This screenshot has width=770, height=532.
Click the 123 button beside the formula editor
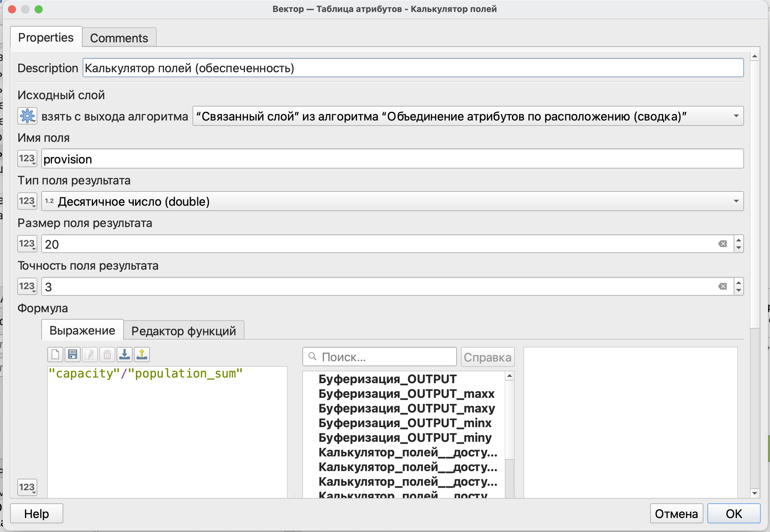coord(27,488)
